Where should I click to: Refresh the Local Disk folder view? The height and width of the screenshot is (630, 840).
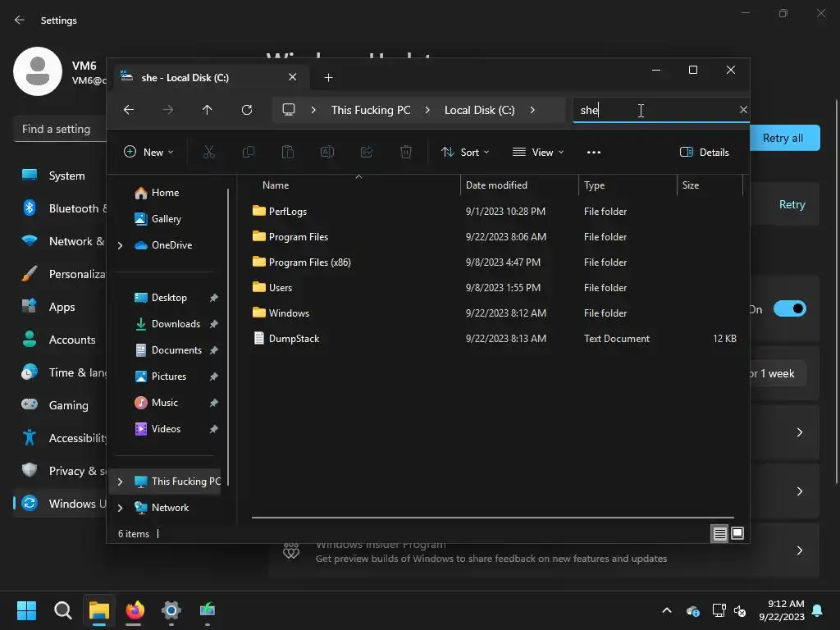pyautogui.click(x=247, y=110)
